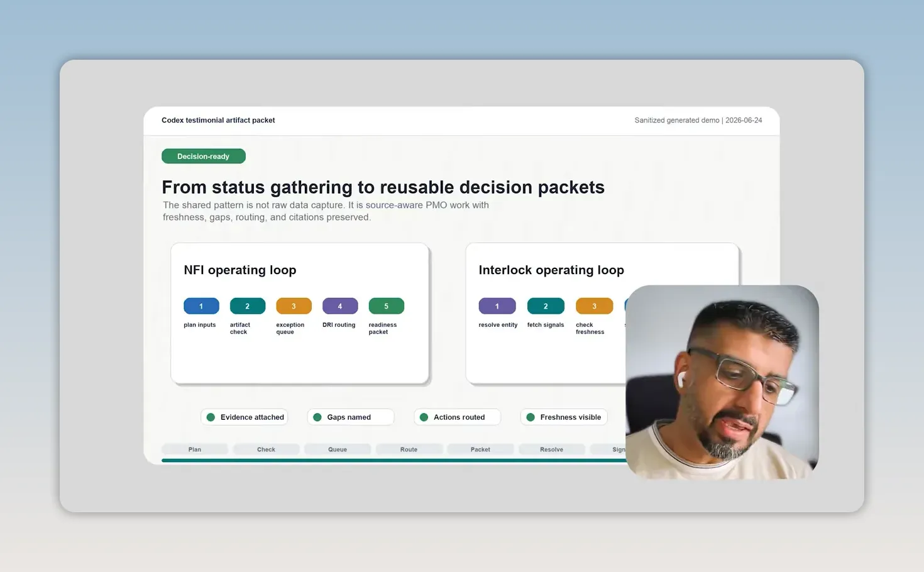Click the 'exception queue' label
Image resolution: width=924 pixels, height=572 pixels.
click(x=290, y=328)
